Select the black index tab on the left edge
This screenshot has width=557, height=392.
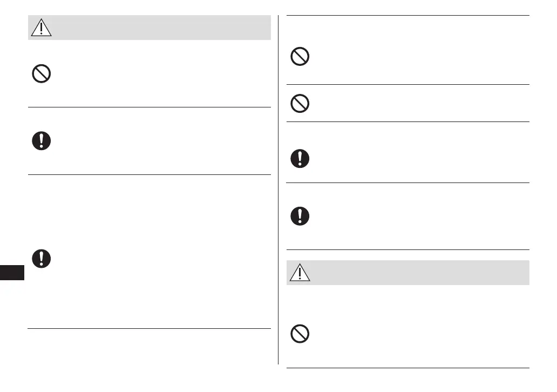(x=12, y=272)
